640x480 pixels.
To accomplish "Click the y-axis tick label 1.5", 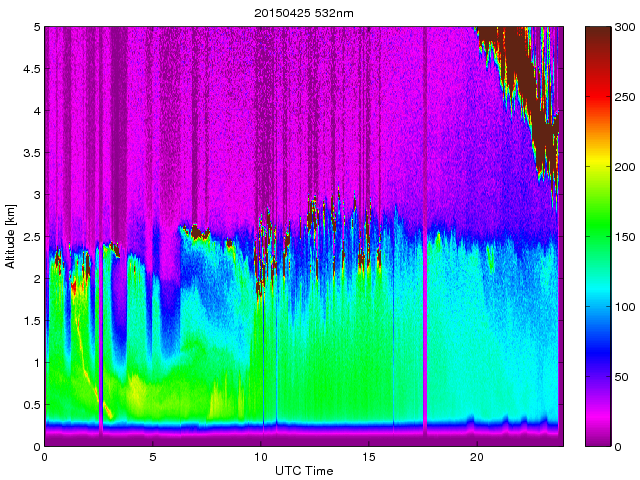I will point(32,321).
